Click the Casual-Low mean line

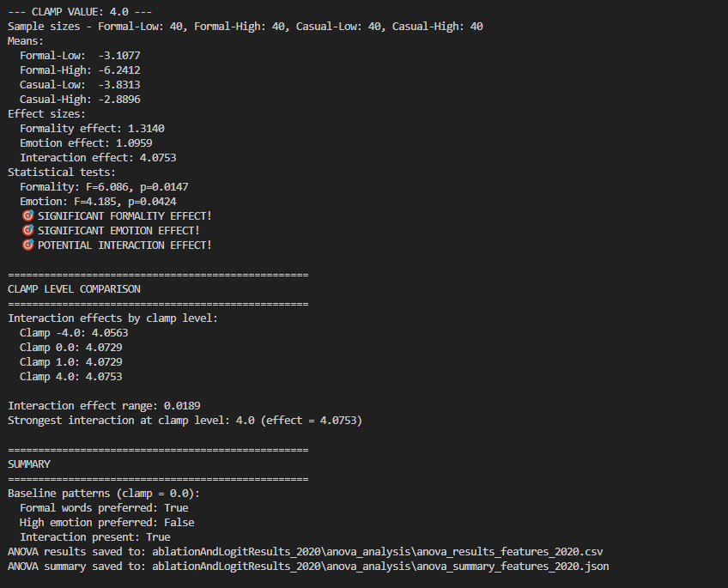tap(80, 85)
